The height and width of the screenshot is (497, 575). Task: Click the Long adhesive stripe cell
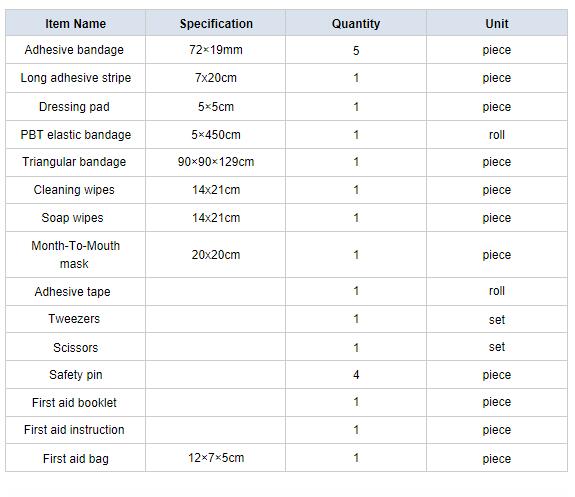tap(76, 78)
